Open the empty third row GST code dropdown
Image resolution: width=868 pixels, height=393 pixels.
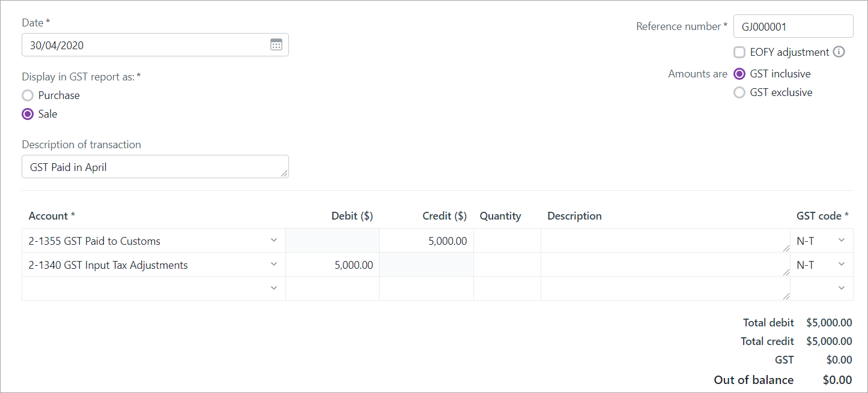[x=841, y=289]
